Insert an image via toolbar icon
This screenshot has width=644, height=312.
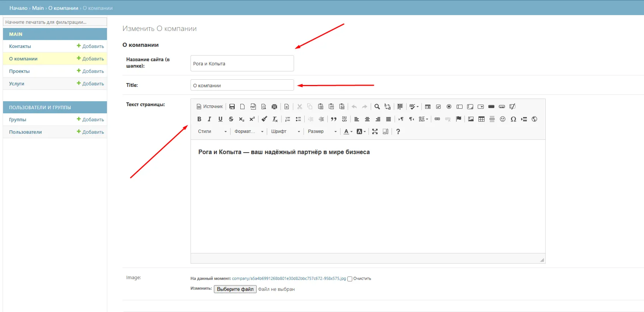pyautogui.click(x=471, y=119)
